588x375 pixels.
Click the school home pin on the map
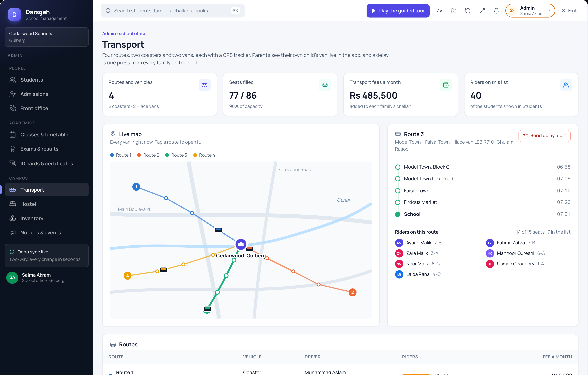[241, 244]
